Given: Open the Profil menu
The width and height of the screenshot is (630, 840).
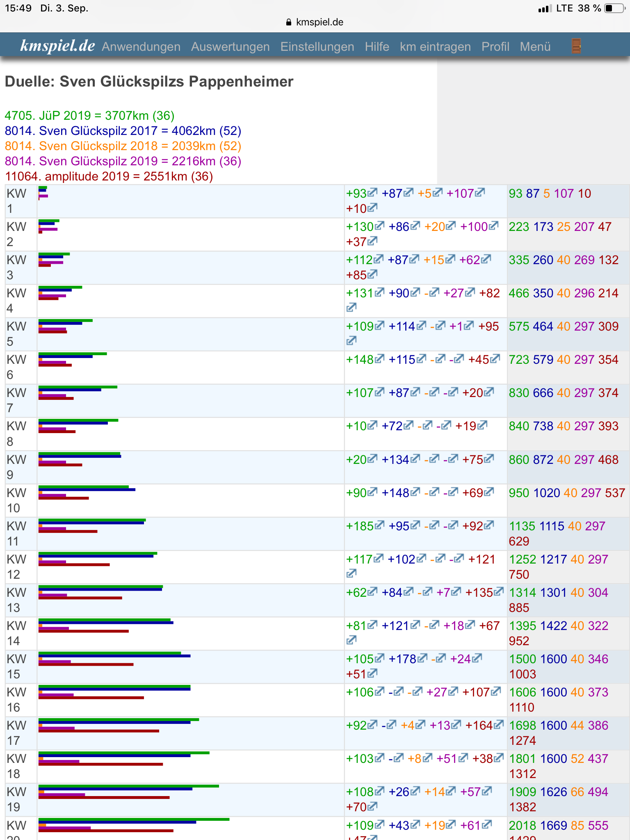Looking at the screenshot, I should pos(495,47).
